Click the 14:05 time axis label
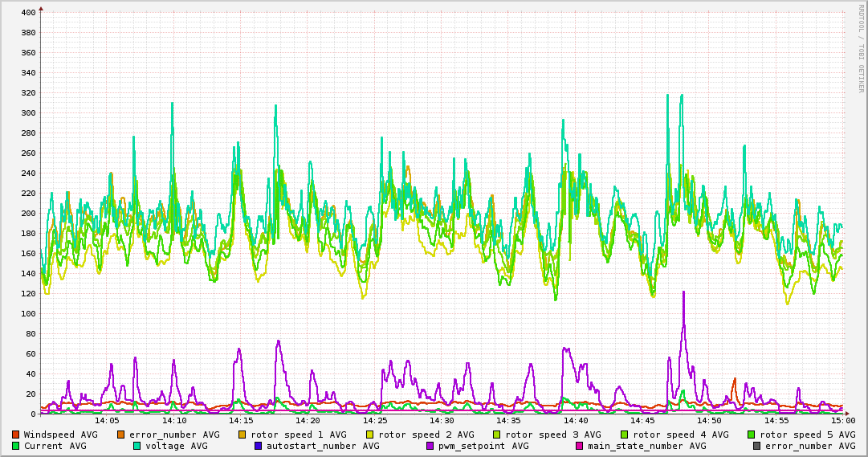 pyautogui.click(x=107, y=421)
